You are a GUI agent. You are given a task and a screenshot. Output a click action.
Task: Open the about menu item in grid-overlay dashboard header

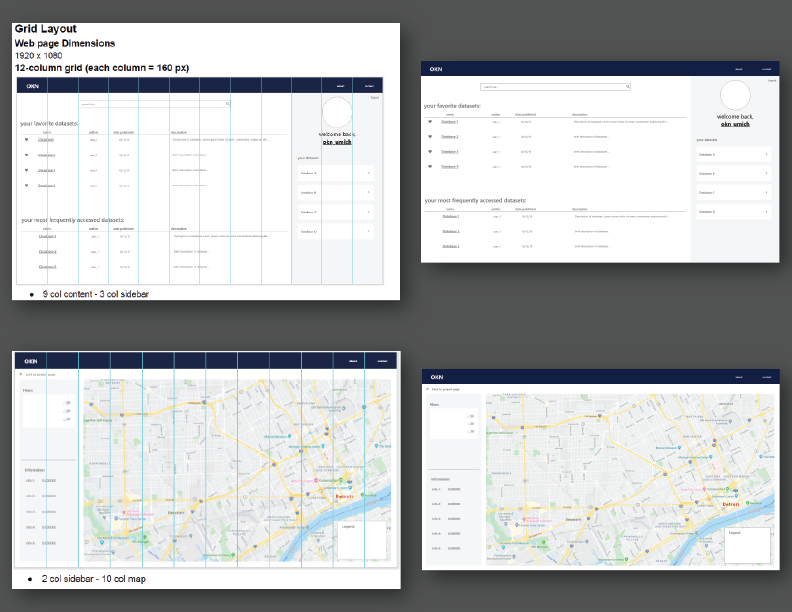click(340, 86)
